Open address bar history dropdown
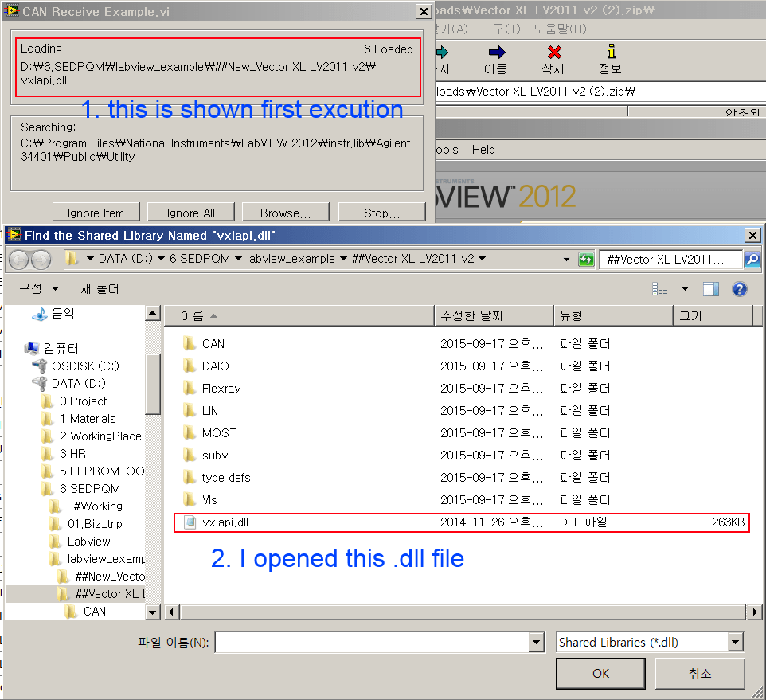Image resolution: width=766 pixels, height=700 pixels. tap(566, 260)
